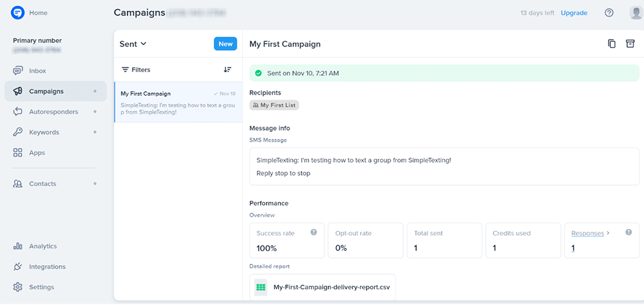Viewport: 644px width, 305px height.
Task: Open the Inbox icon in sidebar
Action: coord(17,71)
